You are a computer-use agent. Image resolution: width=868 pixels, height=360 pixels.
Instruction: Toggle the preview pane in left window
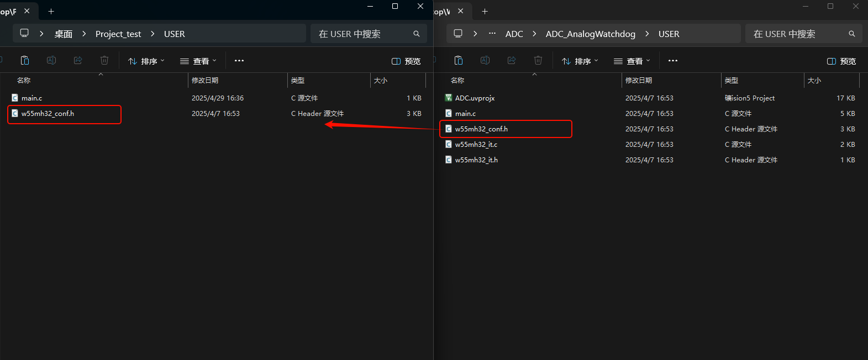[x=406, y=61]
